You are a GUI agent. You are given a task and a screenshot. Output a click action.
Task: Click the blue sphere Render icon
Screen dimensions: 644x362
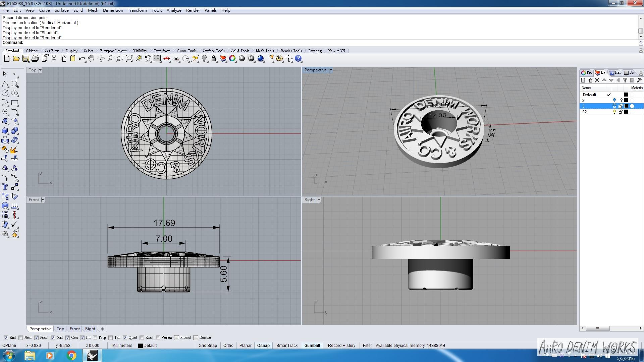[x=261, y=59]
